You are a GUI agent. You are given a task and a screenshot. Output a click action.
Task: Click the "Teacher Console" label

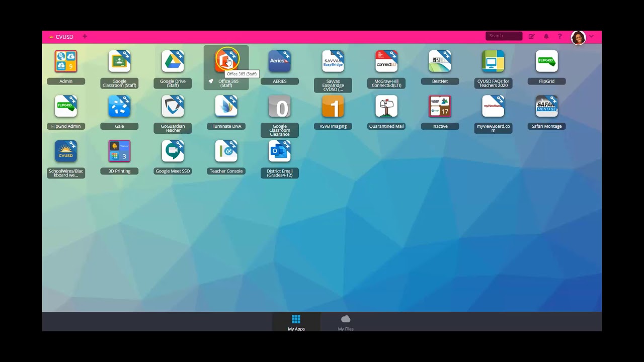[x=226, y=171]
